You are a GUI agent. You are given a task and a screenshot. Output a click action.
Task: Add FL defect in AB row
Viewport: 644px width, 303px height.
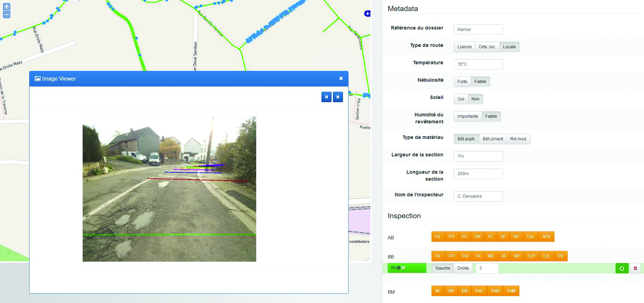[491, 237]
